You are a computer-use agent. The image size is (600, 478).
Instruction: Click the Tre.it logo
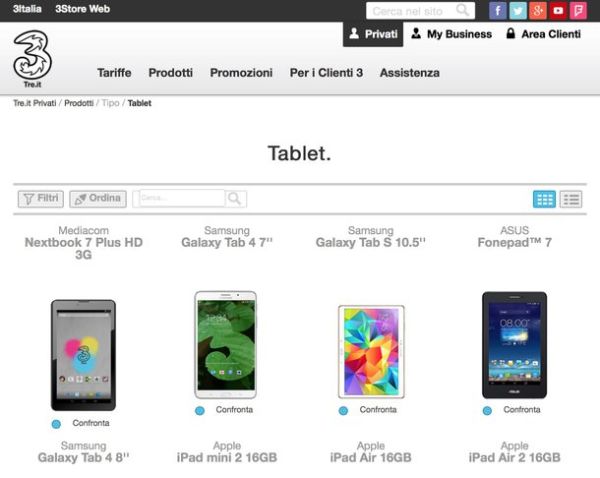tap(32, 62)
